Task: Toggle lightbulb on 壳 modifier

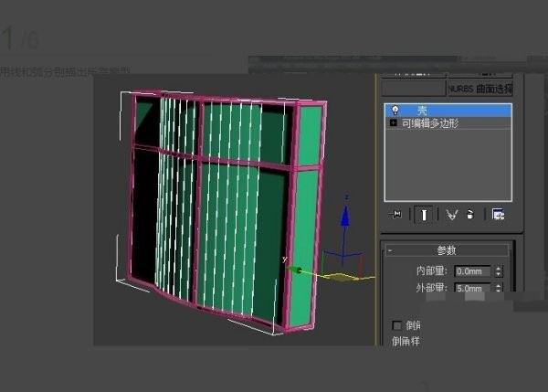Action: pos(395,110)
